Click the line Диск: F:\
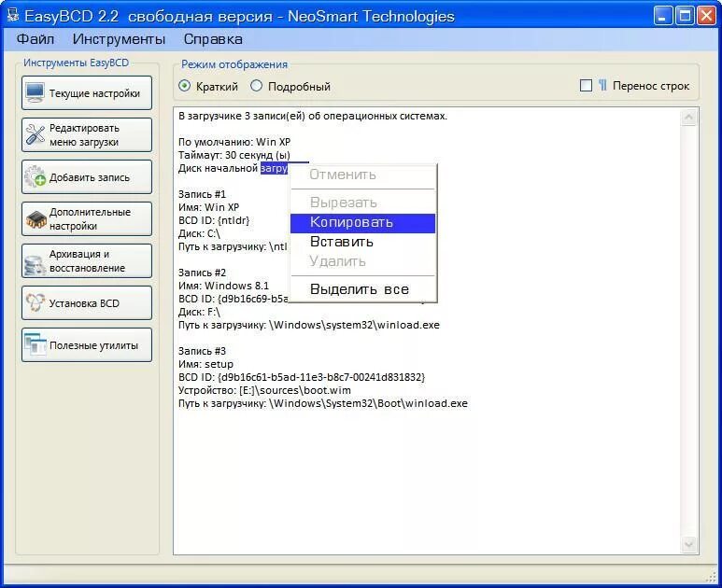Image resolution: width=722 pixels, height=588 pixels. [x=199, y=312]
